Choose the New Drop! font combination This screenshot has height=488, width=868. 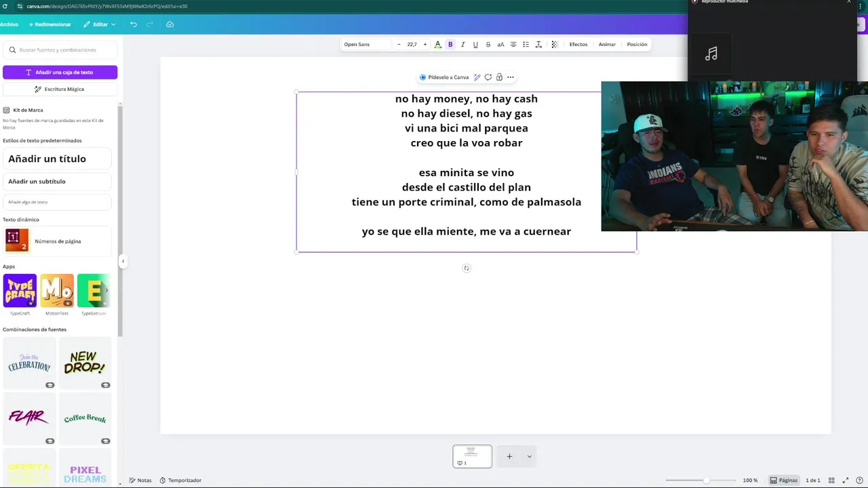pyautogui.click(x=85, y=363)
